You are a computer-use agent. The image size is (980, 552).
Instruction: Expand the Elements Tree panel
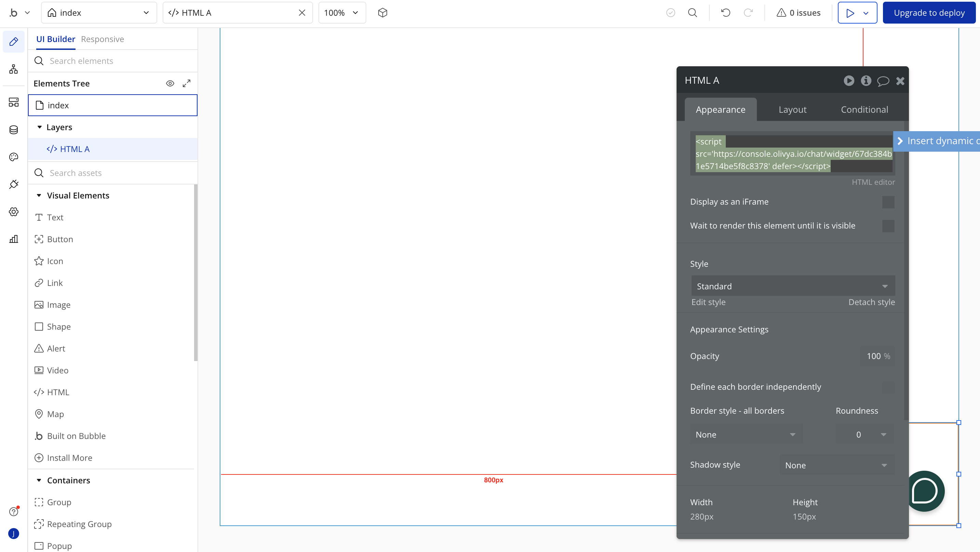click(x=187, y=83)
